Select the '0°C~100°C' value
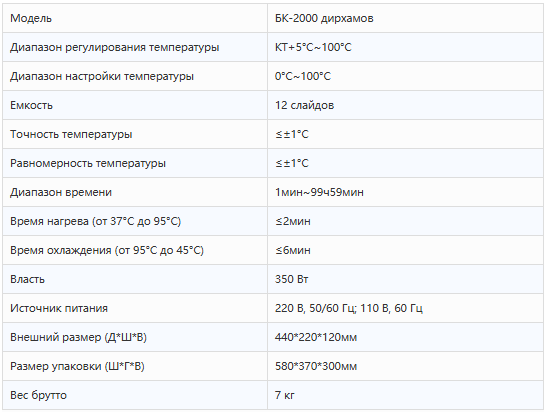 tap(303, 76)
